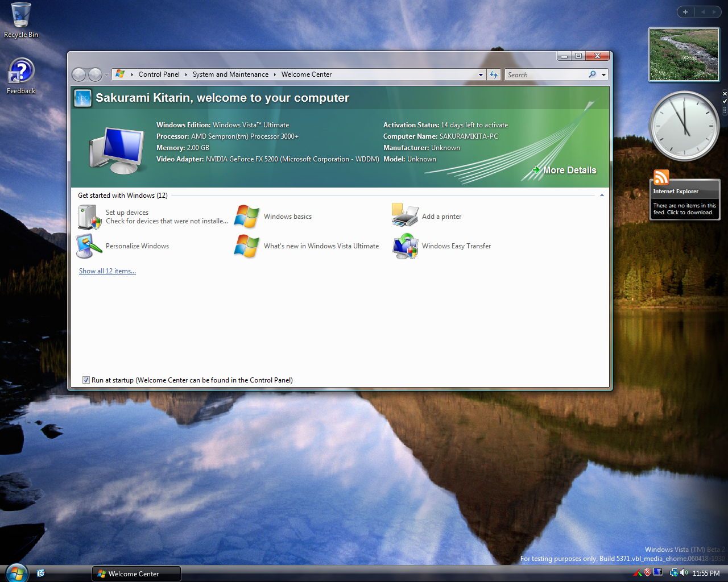Click the user account picture in header
The image size is (728, 582).
pyautogui.click(x=83, y=98)
